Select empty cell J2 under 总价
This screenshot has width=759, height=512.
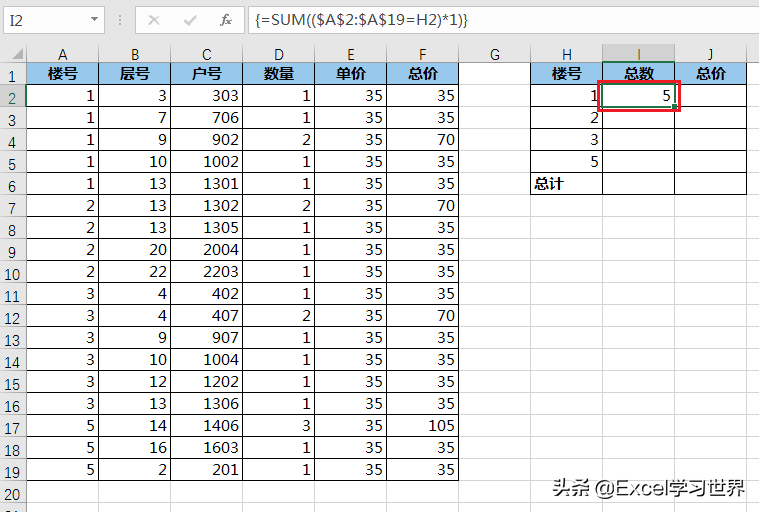711,96
